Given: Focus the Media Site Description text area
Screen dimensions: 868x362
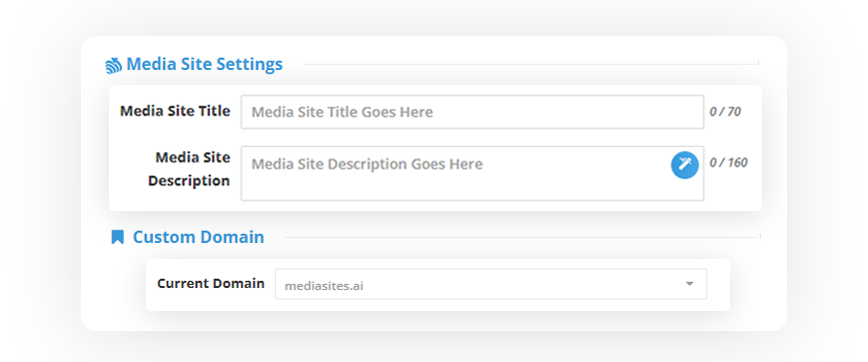Looking at the screenshot, I should 472,174.
